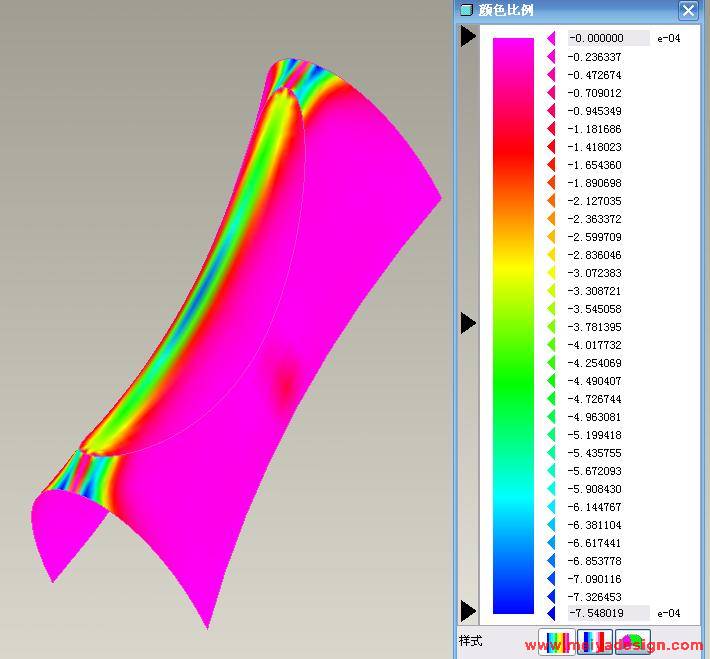This screenshot has height=659, width=710.
Task: Click the bottom black slider arrow
Action: (x=468, y=610)
